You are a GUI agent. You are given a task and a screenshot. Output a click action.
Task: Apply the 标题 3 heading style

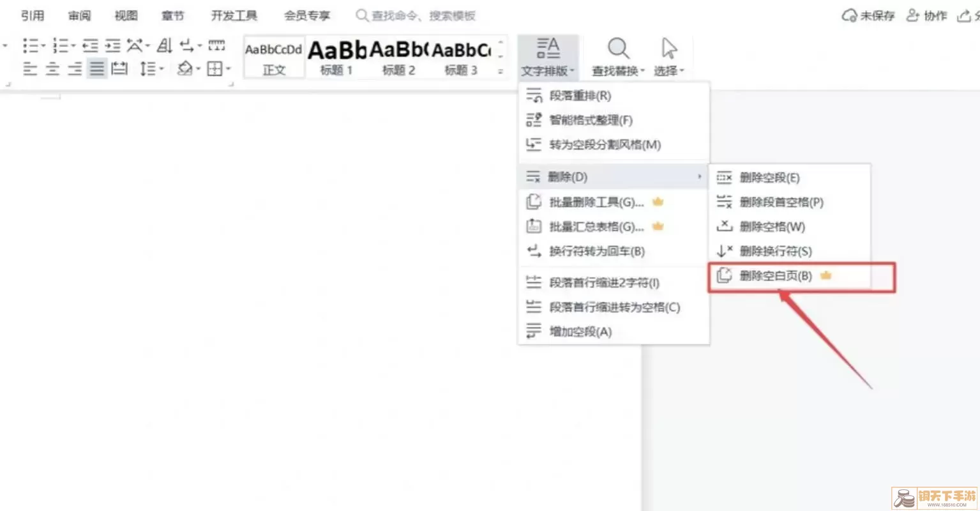point(461,57)
